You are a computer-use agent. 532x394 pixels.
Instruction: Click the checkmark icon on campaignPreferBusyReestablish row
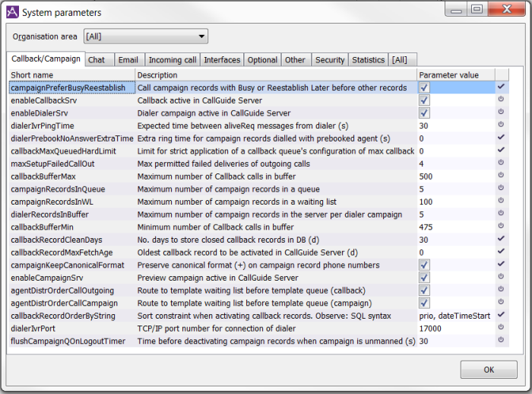click(500, 87)
